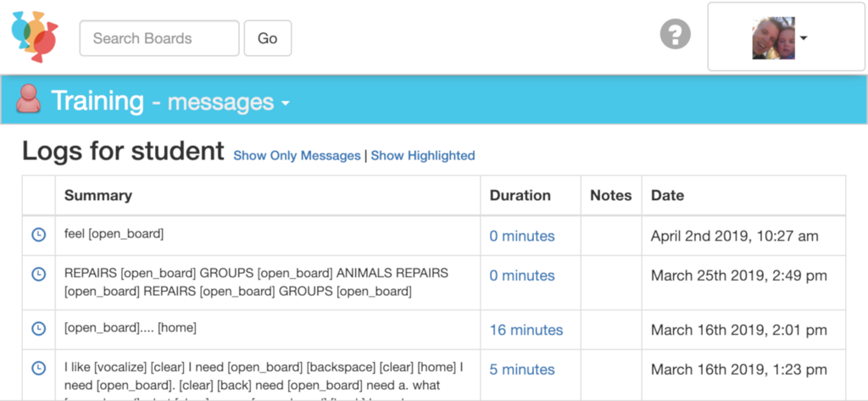
Task: Click clock icon for March 16th 2:01 pm log
Action: pyautogui.click(x=38, y=328)
